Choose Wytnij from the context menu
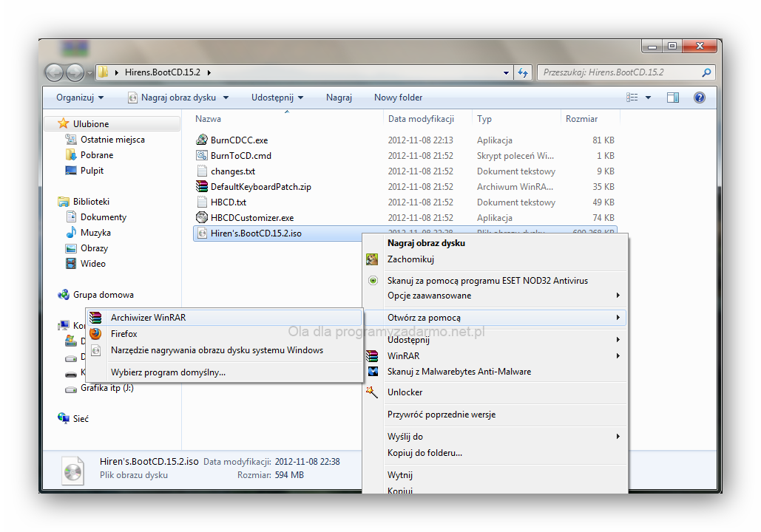Viewport: 761px width, 532px height. (x=495, y=475)
